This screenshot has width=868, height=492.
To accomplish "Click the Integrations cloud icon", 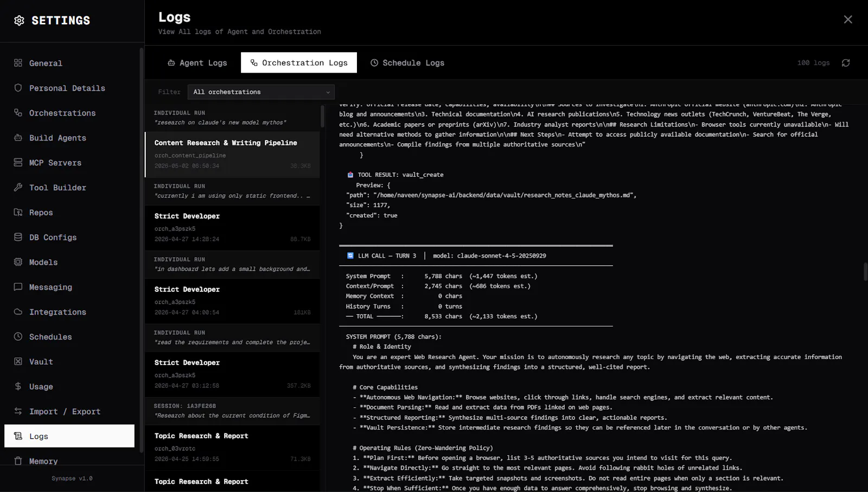I will (18, 312).
